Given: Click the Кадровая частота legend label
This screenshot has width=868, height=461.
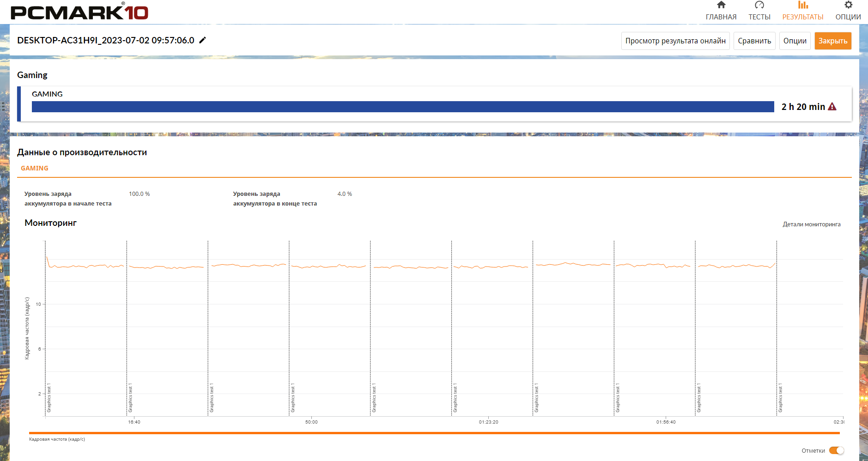Looking at the screenshot, I should (57, 439).
